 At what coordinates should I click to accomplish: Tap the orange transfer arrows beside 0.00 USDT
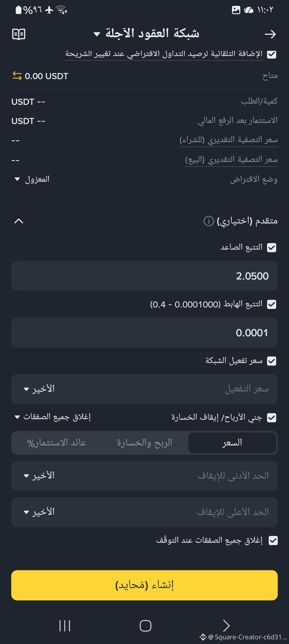pyautogui.click(x=17, y=76)
